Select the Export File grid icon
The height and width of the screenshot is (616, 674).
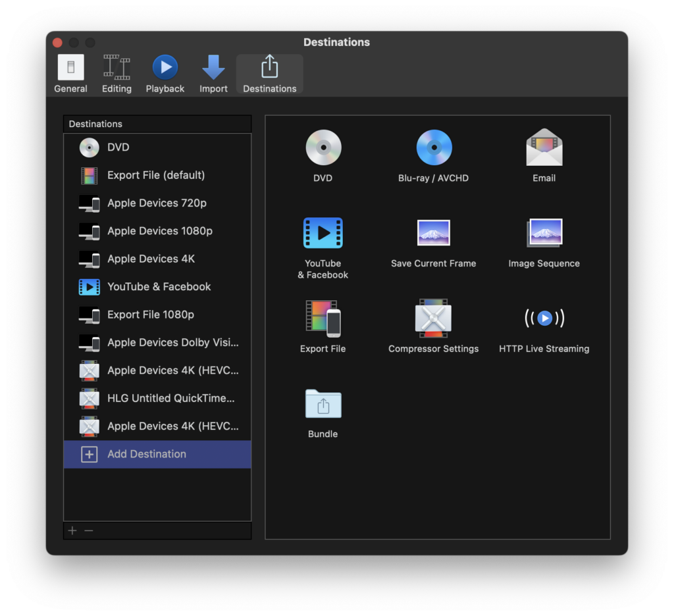323,319
